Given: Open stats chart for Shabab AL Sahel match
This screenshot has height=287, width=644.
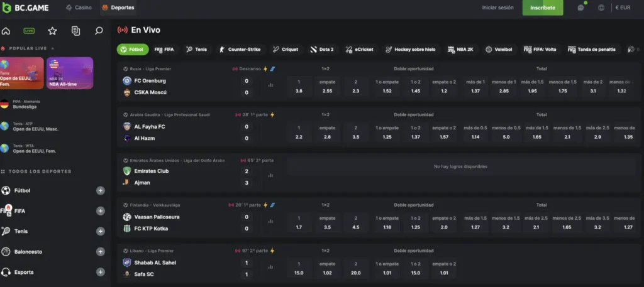Looking at the screenshot, I should pos(270,267).
